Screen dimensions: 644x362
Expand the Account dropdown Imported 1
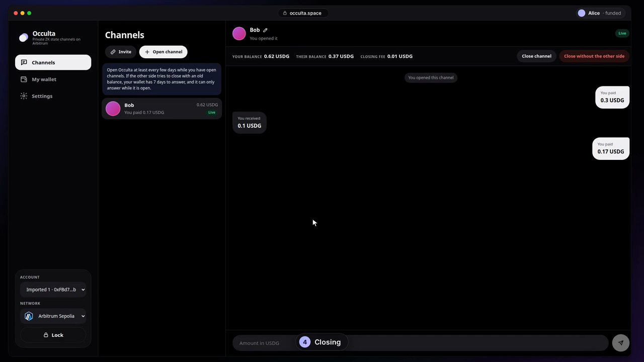(x=53, y=290)
